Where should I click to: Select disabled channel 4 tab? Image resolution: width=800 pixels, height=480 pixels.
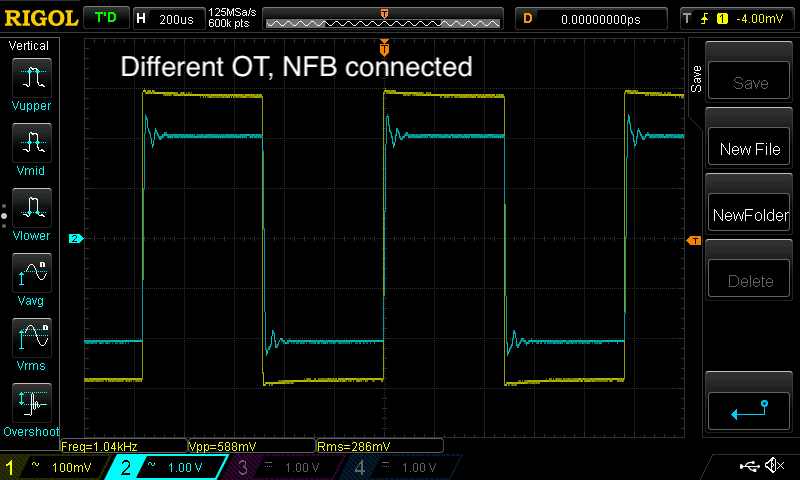[401, 467]
